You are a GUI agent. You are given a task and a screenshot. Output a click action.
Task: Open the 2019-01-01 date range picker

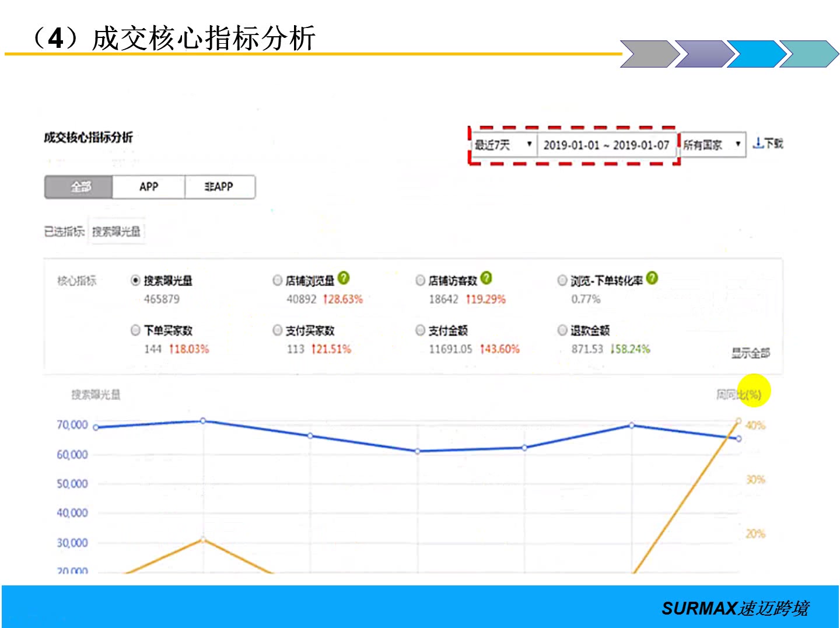point(607,145)
